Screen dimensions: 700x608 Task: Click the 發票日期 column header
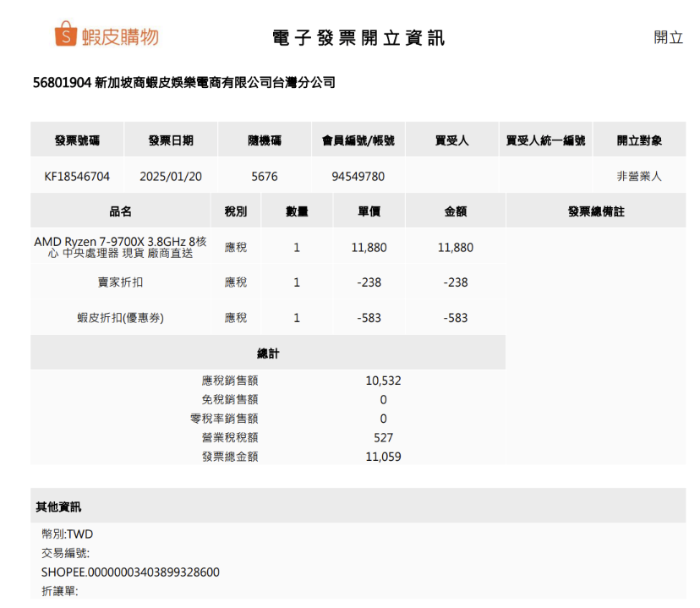[x=171, y=140]
